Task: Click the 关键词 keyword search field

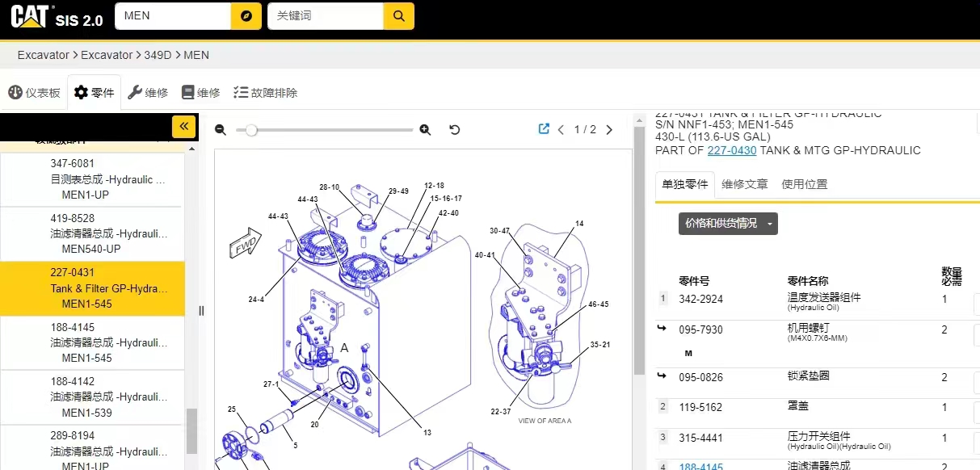Action: (326, 15)
